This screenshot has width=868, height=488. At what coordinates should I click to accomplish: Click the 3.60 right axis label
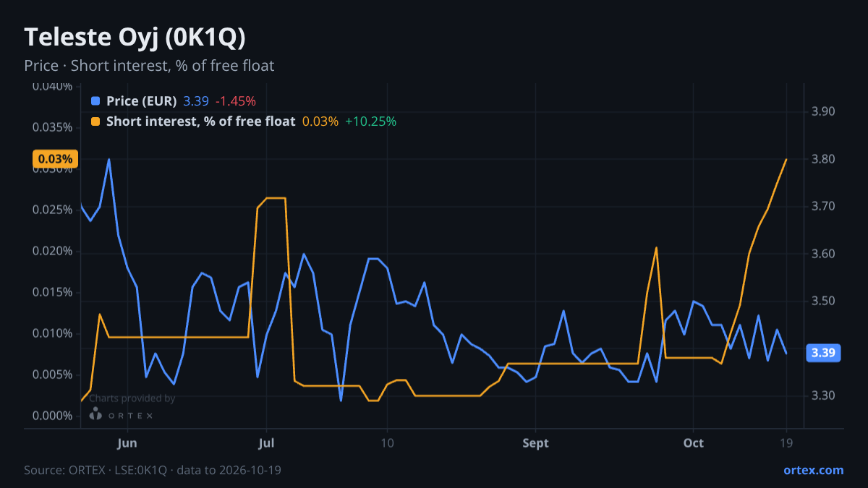[x=823, y=254]
